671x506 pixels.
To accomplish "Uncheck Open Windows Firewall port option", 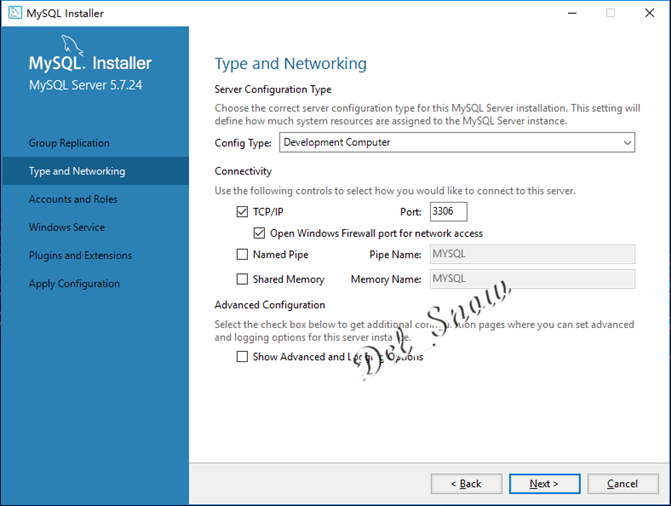I will pyautogui.click(x=259, y=233).
